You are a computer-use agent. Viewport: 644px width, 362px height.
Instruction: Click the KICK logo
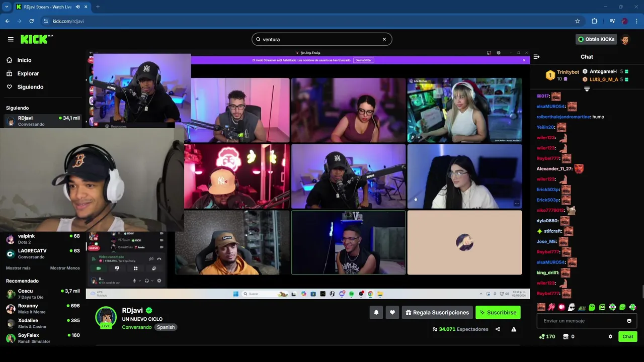point(36,39)
